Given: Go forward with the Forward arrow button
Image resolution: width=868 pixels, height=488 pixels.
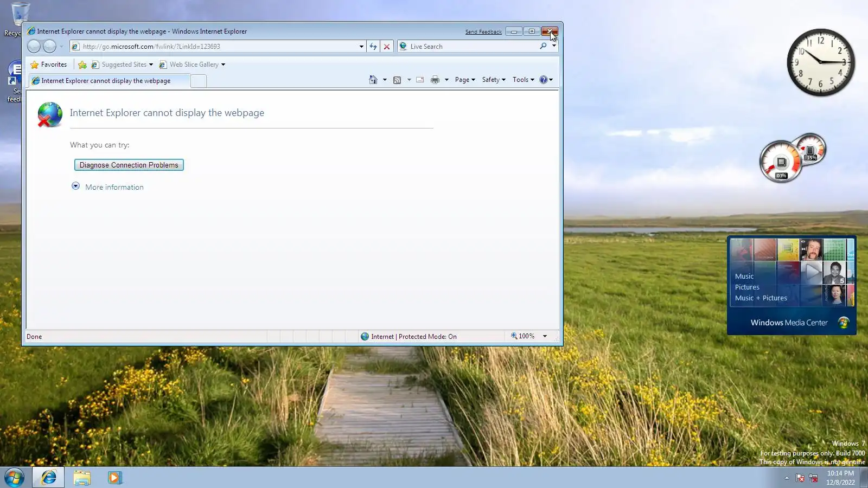Looking at the screenshot, I should (49, 47).
